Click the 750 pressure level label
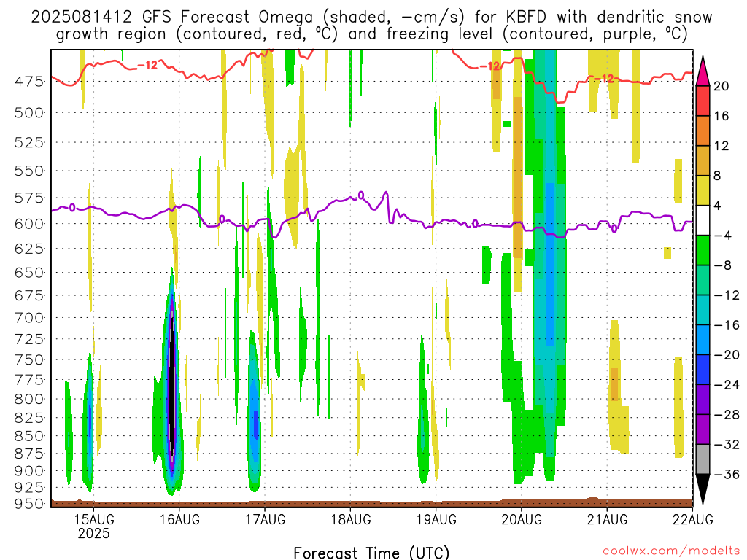 (28, 360)
